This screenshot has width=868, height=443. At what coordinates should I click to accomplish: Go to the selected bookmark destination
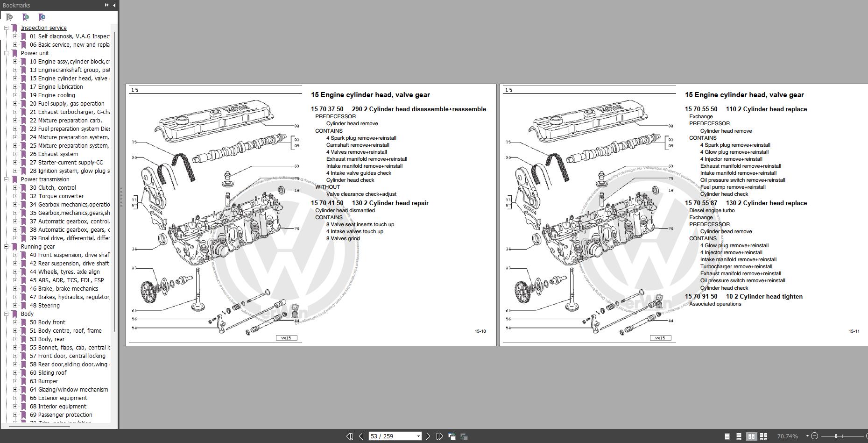(x=42, y=17)
